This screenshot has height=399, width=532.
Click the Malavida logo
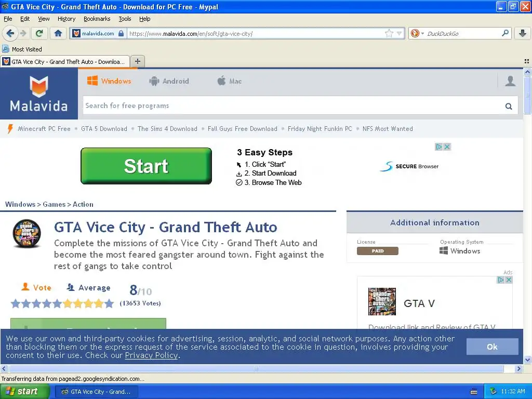pos(38,94)
